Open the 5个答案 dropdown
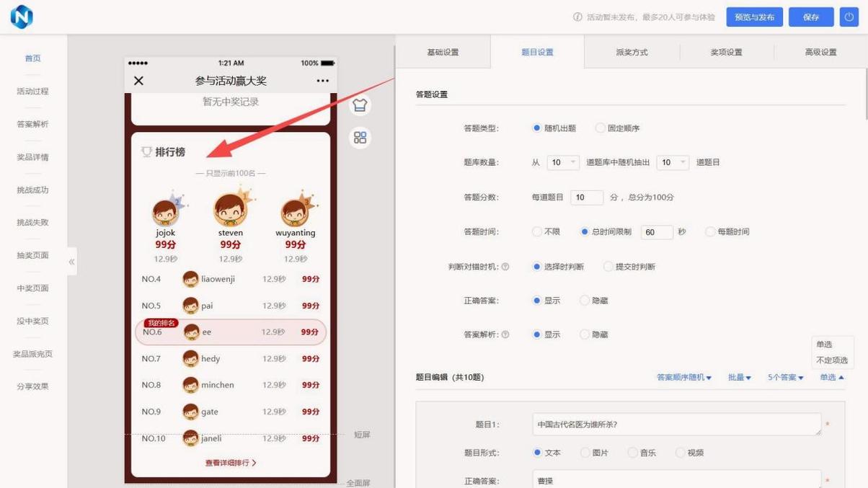Screen dimensions: 868x488 pos(786,378)
